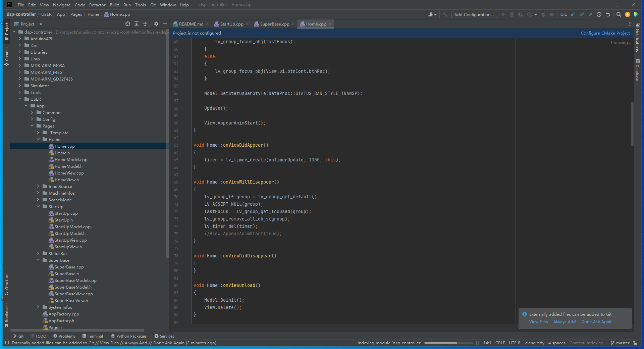Open the Refactor menu
Viewport: 644px width, 349px height.
click(x=97, y=5)
